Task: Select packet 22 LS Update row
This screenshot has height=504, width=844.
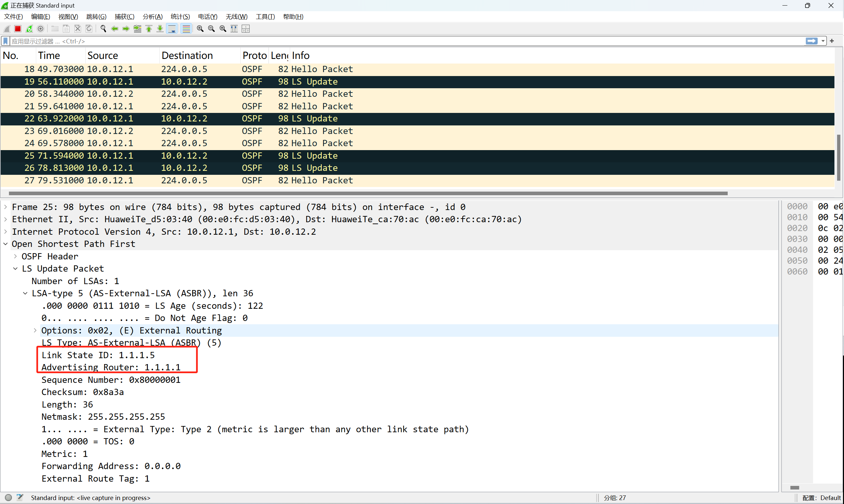Action: [418, 119]
